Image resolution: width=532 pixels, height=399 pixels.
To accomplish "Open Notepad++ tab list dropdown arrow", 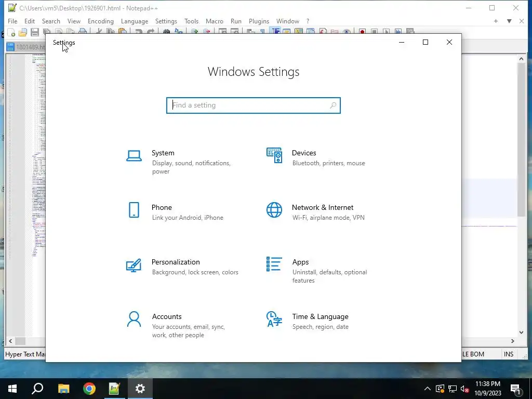I will coord(509,21).
